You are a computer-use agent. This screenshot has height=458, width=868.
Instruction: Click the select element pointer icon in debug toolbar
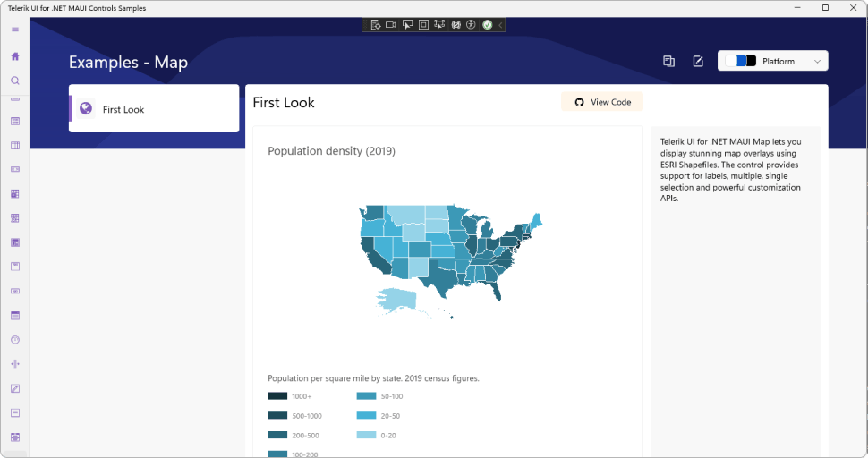coord(407,25)
